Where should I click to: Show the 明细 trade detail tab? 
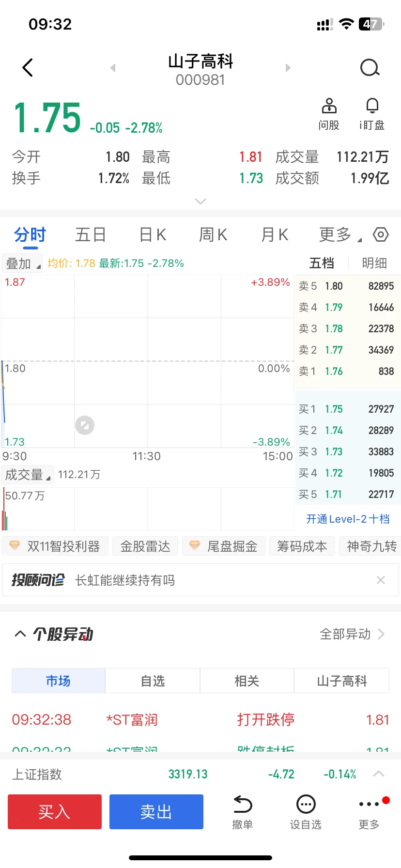374,263
